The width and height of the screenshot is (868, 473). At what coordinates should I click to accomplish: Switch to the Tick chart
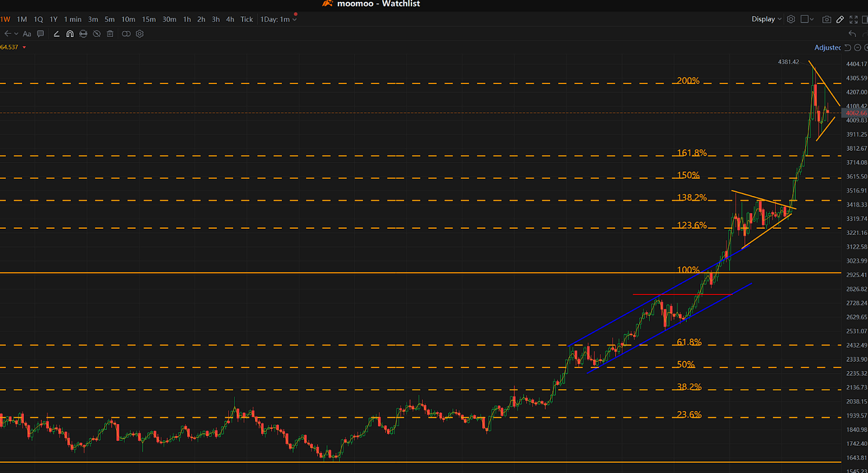click(247, 19)
